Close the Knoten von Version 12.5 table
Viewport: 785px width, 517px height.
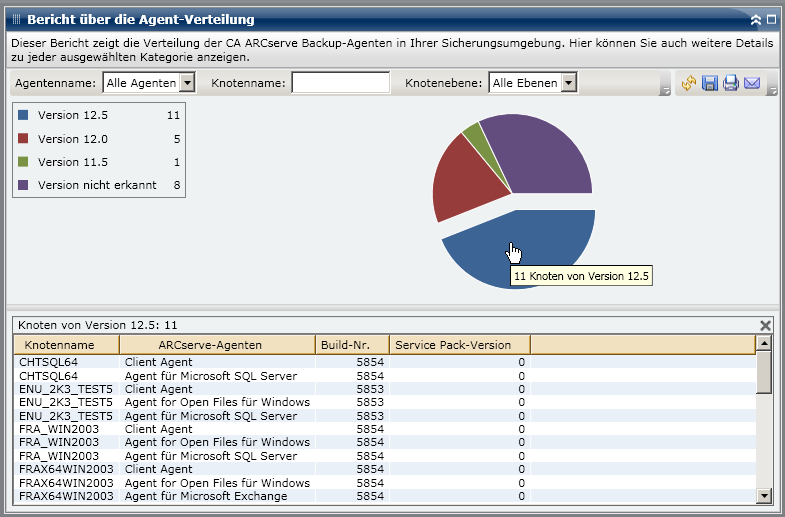765,326
